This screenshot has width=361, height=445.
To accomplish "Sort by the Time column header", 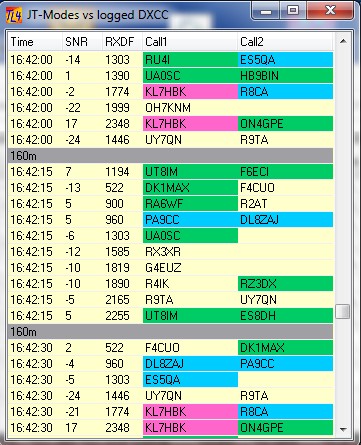I will click(35, 42).
